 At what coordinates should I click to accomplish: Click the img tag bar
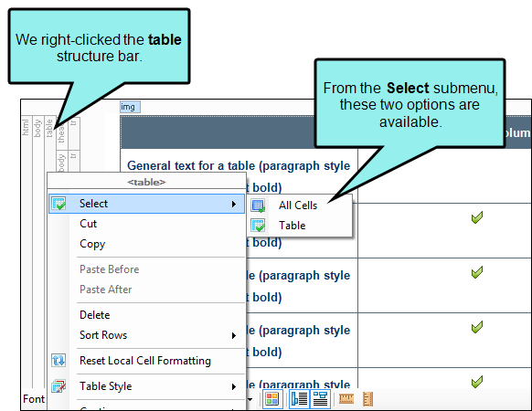pos(130,107)
